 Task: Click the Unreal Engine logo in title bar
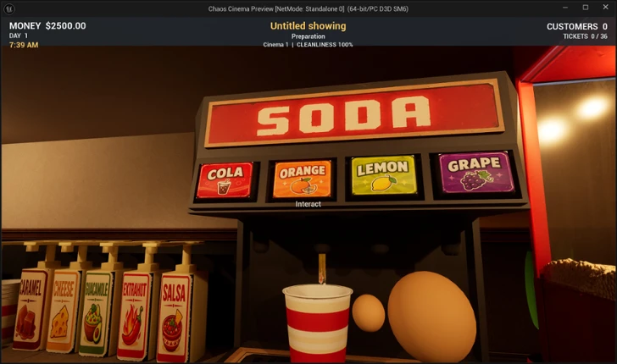(x=8, y=8)
